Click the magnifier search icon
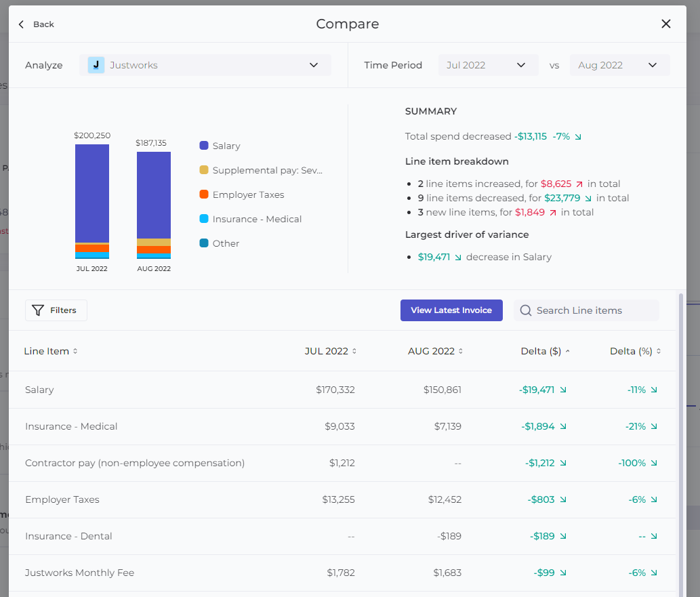The height and width of the screenshot is (597, 700). pos(526,310)
